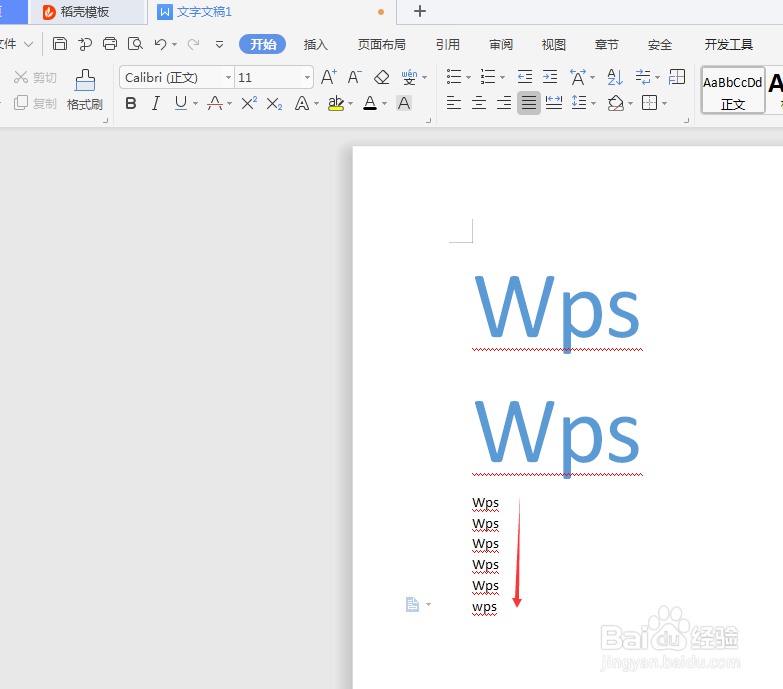Click the table layout icon right of paragraph tools
This screenshot has width=783, height=689.
click(x=677, y=77)
